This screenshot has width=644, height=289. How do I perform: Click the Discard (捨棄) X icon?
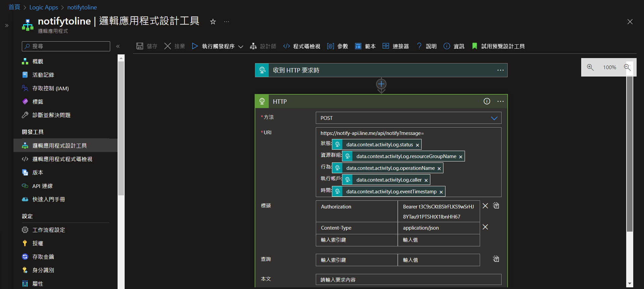tap(168, 46)
